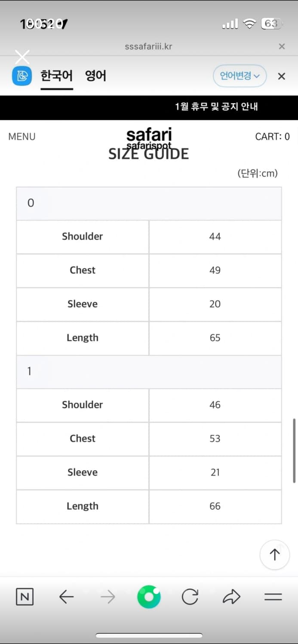This screenshot has width=298, height=644.
Task: Open the 언어변경 language dropdown
Action: [x=240, y=76]
